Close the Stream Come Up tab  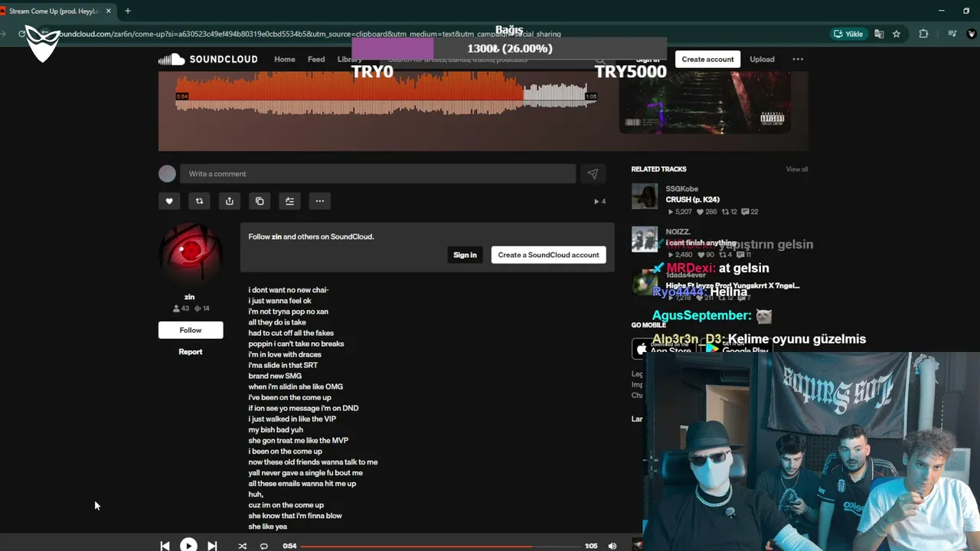pyautogui.click(x=108, y=11)
